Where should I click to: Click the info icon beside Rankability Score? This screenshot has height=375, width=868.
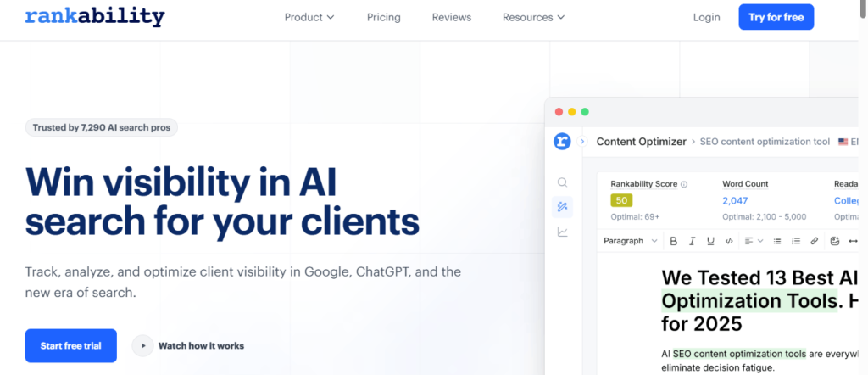pyautogui.click(x=684, y=184)
